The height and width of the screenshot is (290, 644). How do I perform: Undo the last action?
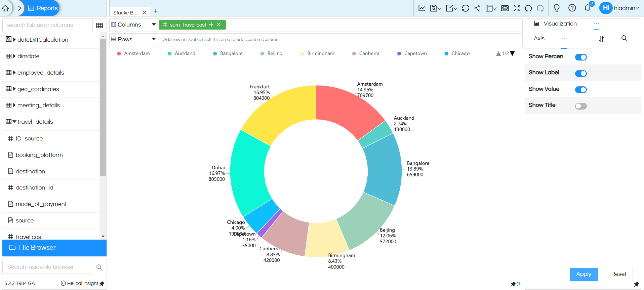528,8
